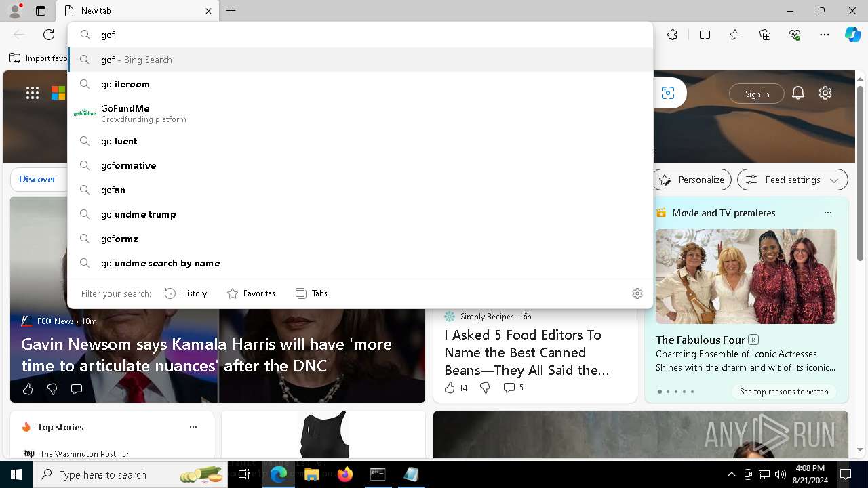Like the Simply Recipes article
This screenshot has height=488, width=868.
[456, 388]
